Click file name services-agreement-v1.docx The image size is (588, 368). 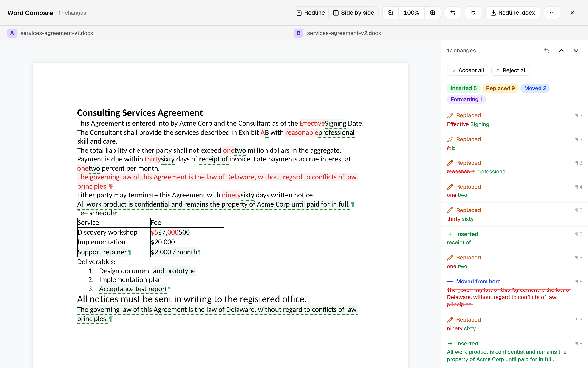point(57,33)
